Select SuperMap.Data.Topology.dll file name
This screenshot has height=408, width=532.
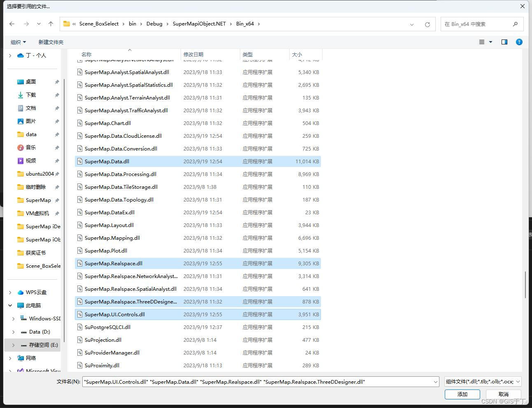pyautogui.click(x=119, y=199)
